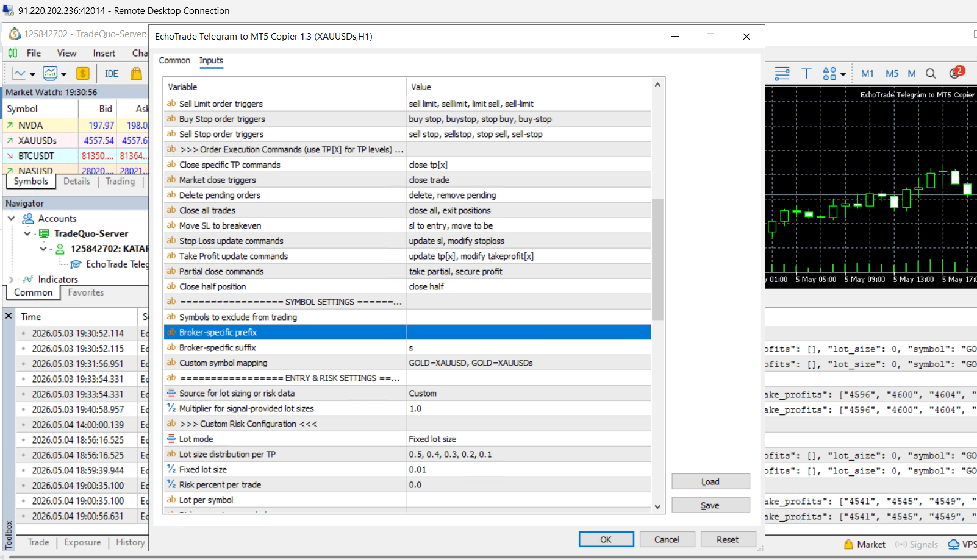
Task: Click the inputs list vertical scrollbar thumb
Action: 657,260
